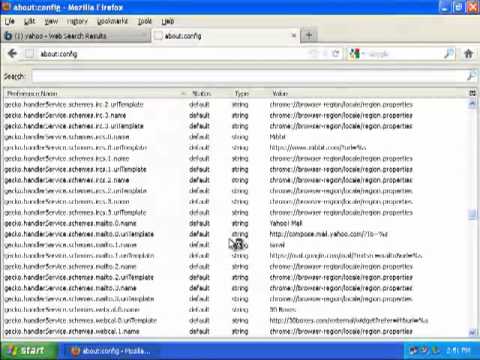Screen dimensions: 480x360
Task: Click the magnifier in the Google search box
Action: 449,53
